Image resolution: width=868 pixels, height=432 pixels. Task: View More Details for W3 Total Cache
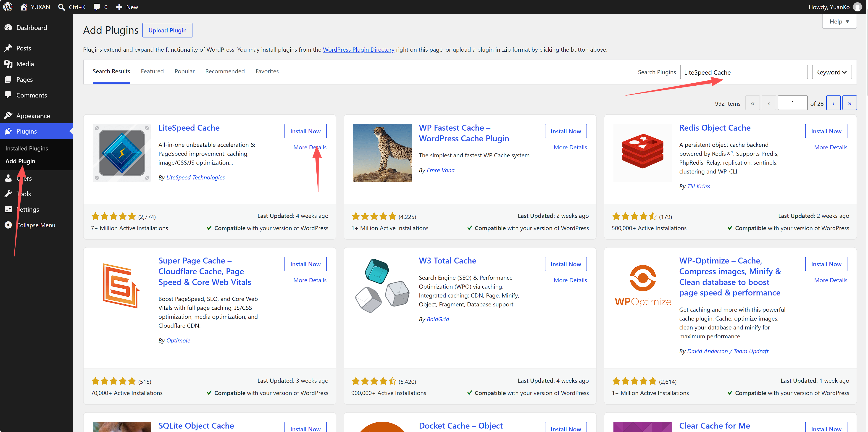pyautogui.click(x=571, y=280)
